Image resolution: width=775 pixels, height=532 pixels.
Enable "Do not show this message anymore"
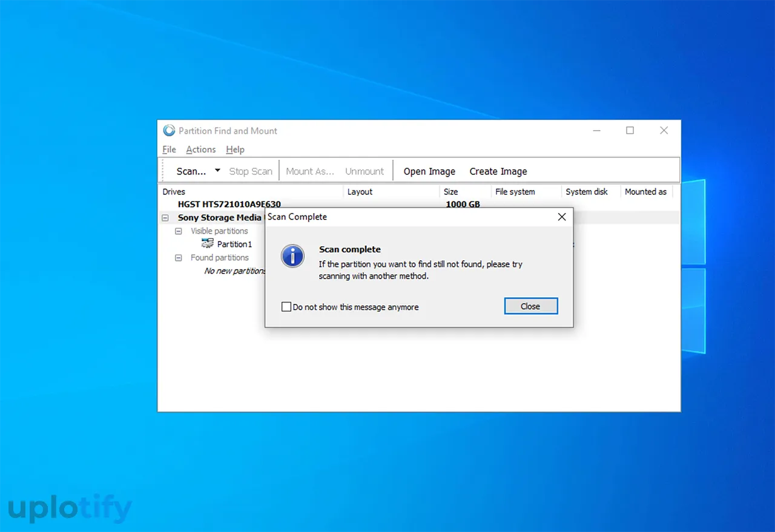(x=286, y=307)
